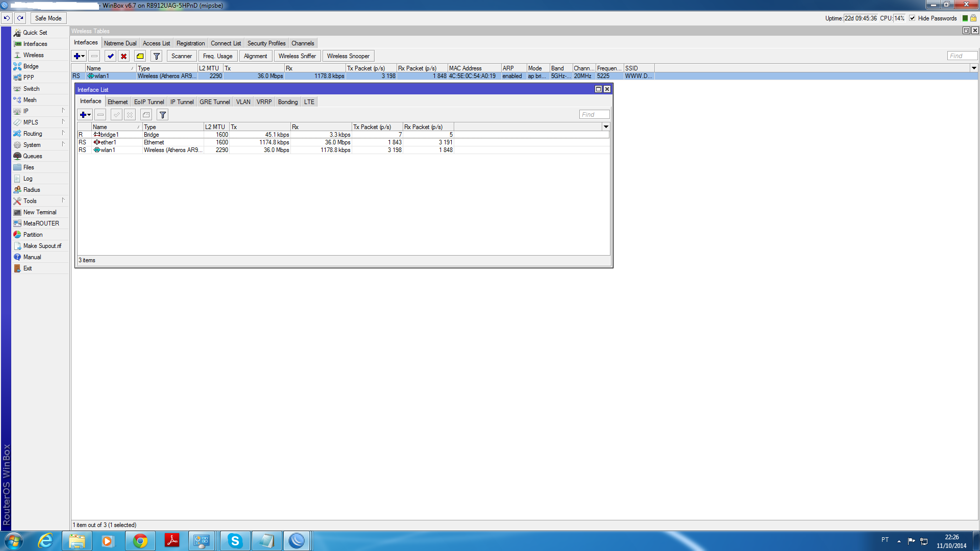Image resolution: width=980 pixels, height=551 pixels.
Task: Click the filter interfaces icon
Action: [x=163, y=114]
